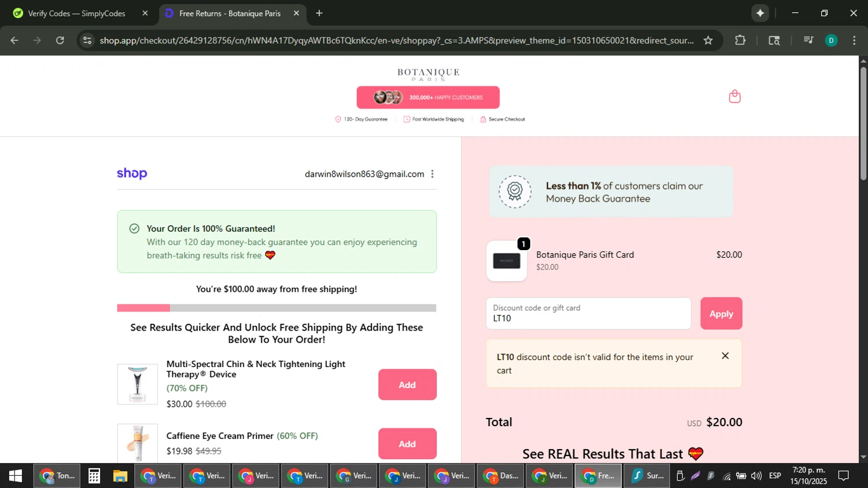Image resolution: width=868 pixels, height=488 pixels.
Task: Switch to the Ton... Chrome taskbar window
Action: coord(57,476)
